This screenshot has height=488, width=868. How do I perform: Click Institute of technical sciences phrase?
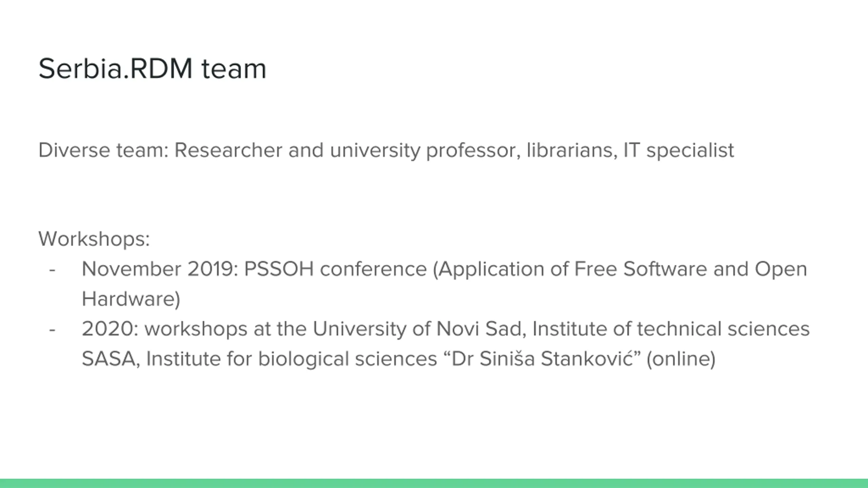click(x=671, y=329)
